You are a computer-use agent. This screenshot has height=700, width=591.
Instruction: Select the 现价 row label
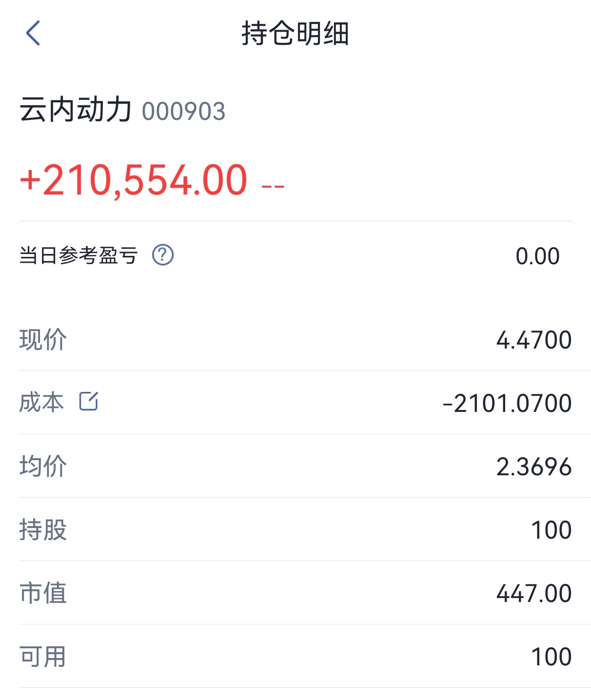[x=43, y=340]
